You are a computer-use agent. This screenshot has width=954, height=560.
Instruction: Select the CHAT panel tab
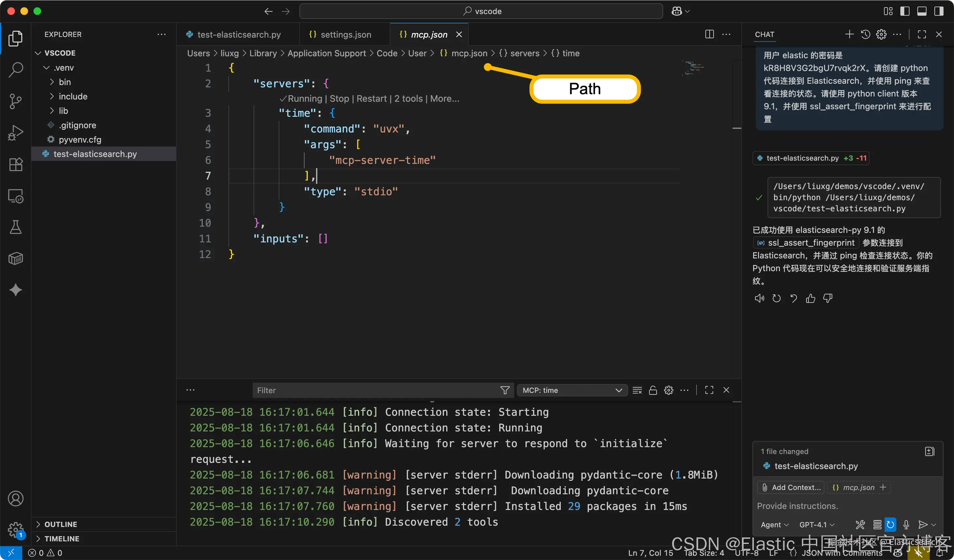[764, 34]
